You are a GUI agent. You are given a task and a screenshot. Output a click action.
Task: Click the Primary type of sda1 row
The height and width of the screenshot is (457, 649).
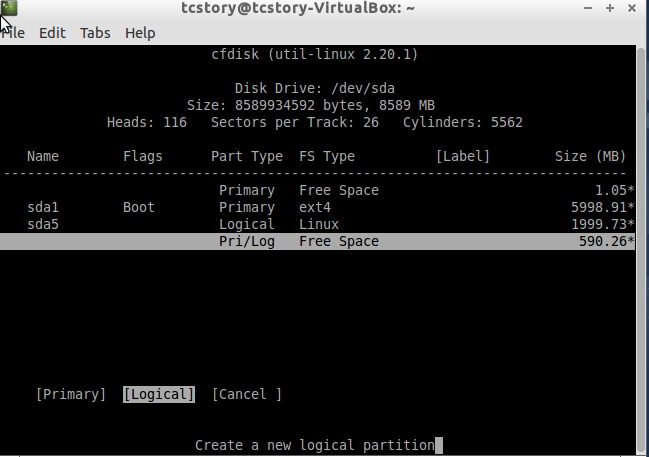coord(247,207)
